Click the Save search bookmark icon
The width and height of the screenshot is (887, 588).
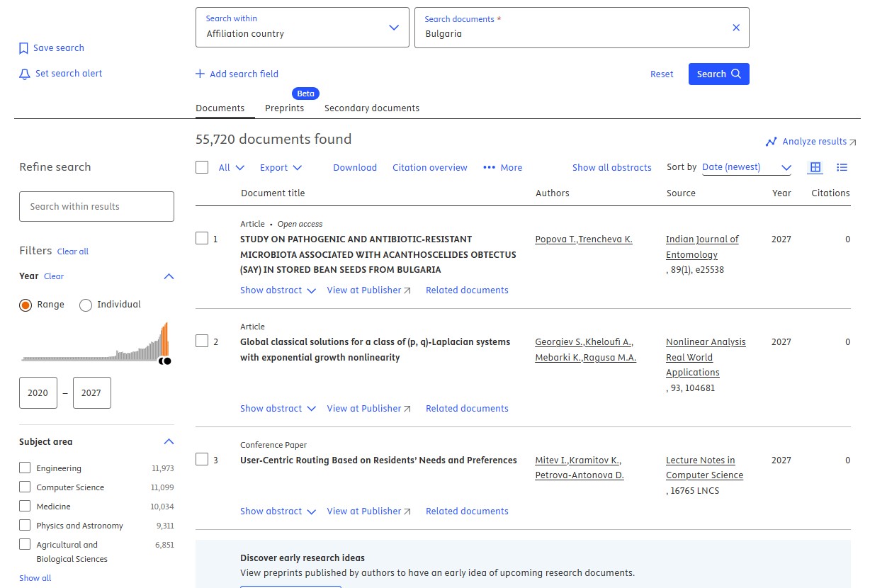tap(24, 48)
